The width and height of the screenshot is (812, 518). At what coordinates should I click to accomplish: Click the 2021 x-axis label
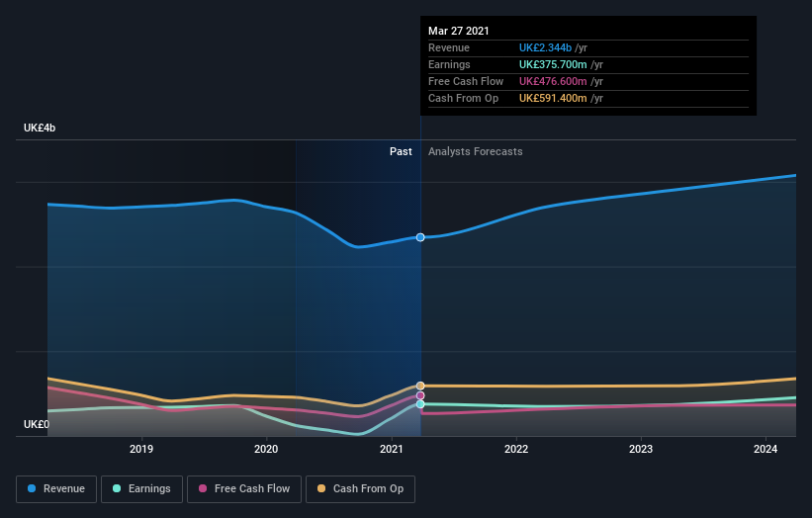click(391, 449)
